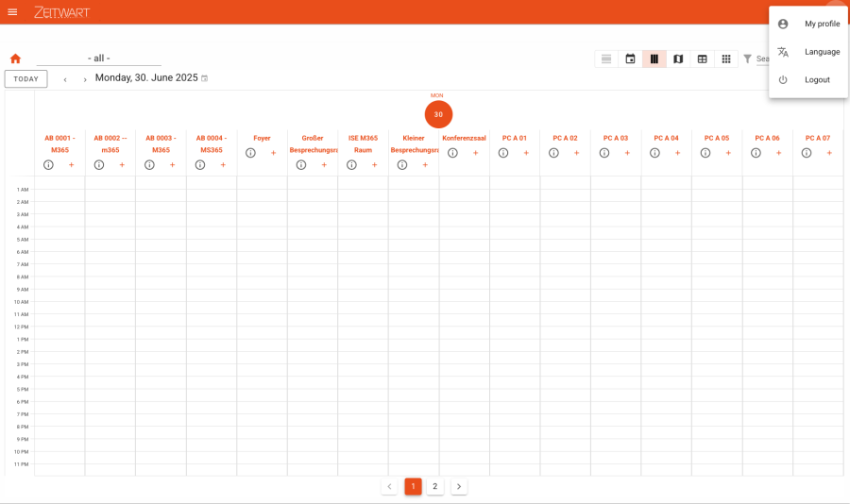Select the column view toggle
The width and height of the screenshot is (850, 504).
pos(654,59)
